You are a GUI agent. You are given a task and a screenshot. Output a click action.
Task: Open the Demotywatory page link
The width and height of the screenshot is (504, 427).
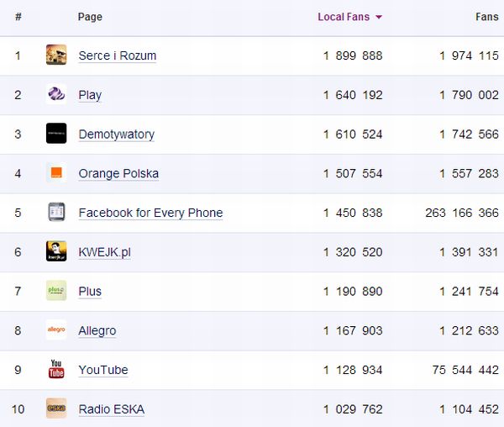pos(116,134)
